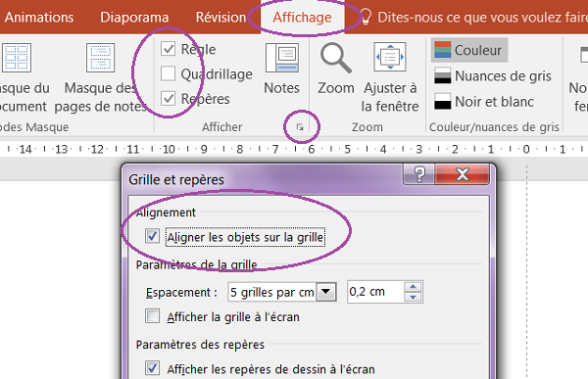Switch to the Révision tab
Screen dimensions: 588x379
pyautogui.click(x=220, y=18)
